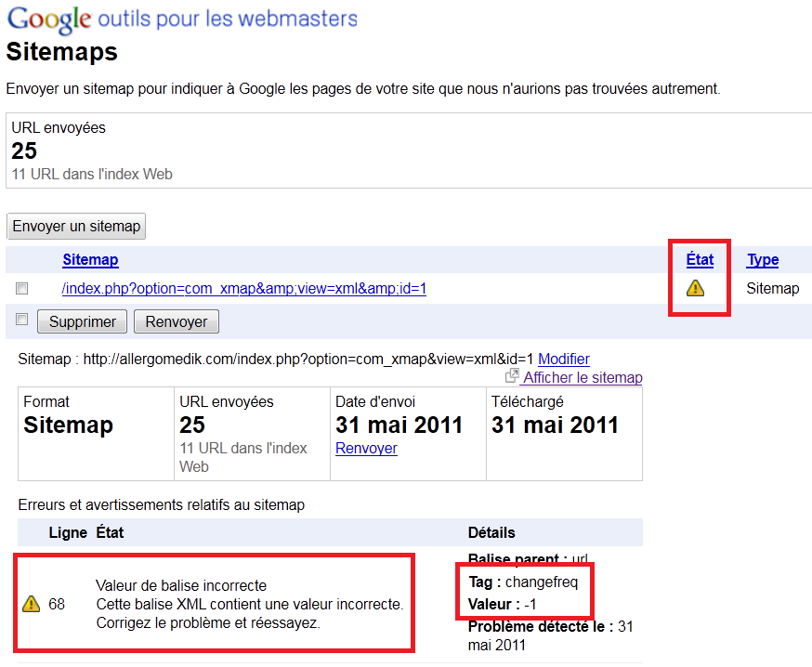
Task: Click the Renvoyer link under Date d'envoi
Action: coord(366,448)
